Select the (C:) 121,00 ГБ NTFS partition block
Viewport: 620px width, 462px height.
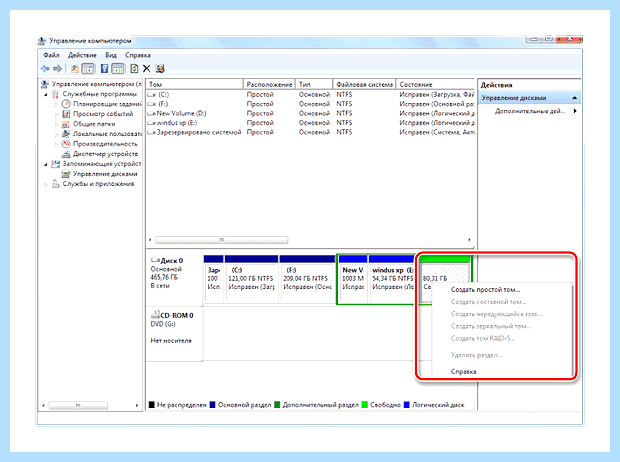coord(251,279)
